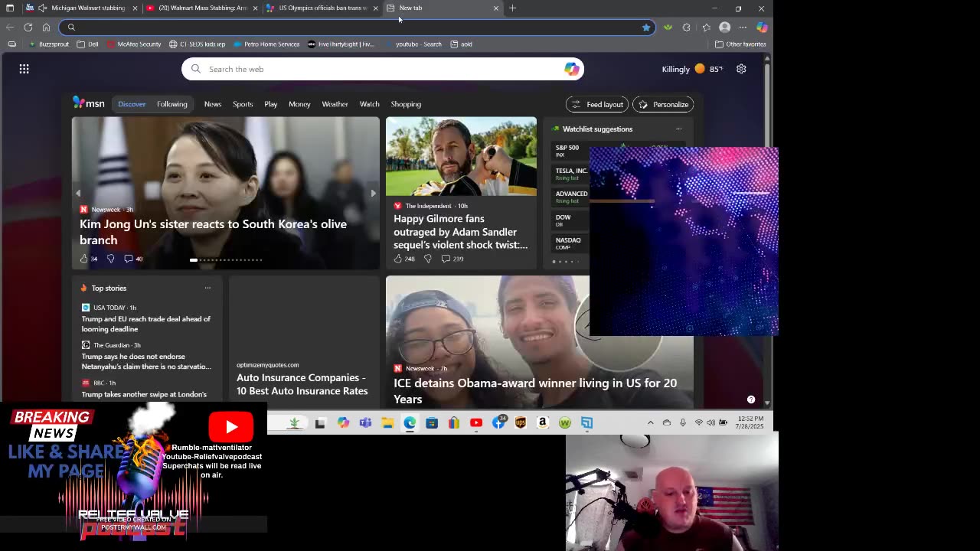Open comments on Happy Gilmore story

click(452, 259)
